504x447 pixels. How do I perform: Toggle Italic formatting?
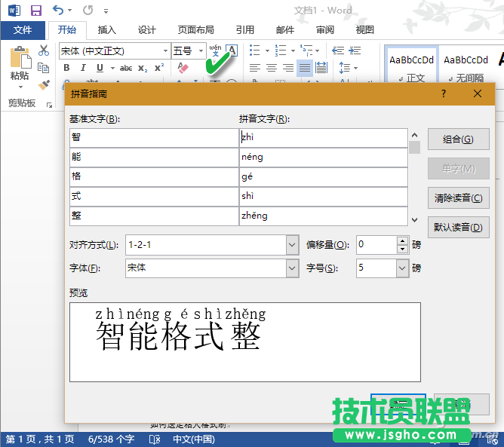pos(82,68)
